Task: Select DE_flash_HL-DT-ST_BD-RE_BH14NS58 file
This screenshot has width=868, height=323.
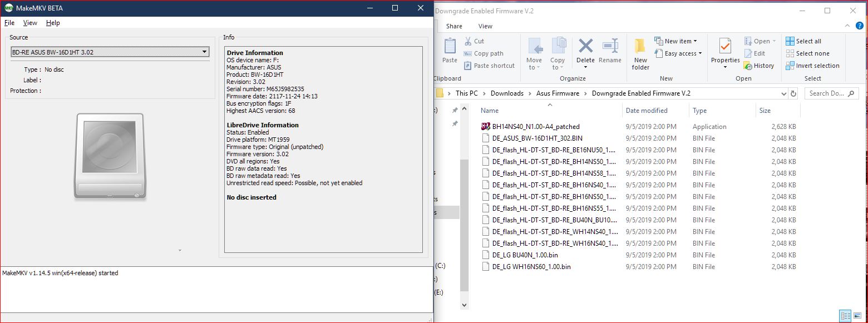Action: click(x=549, y=173)
